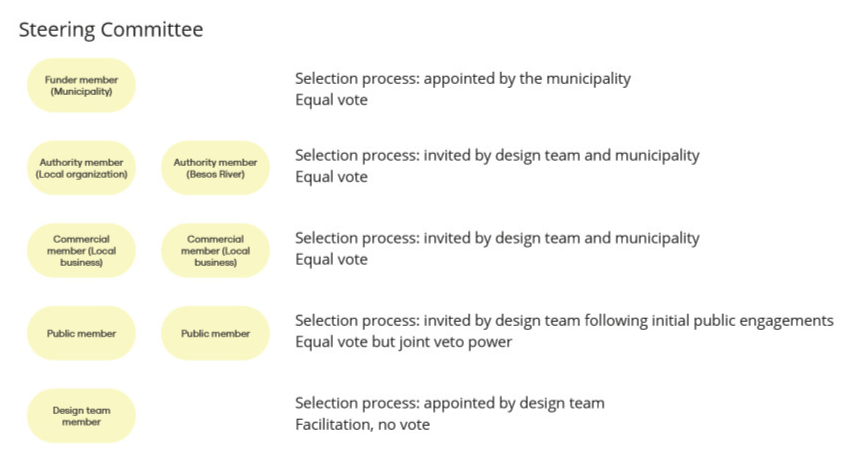Click the selection process text beside the Commercial members
The height and width of the screenshot is (464, 858).
coord(497,238)
